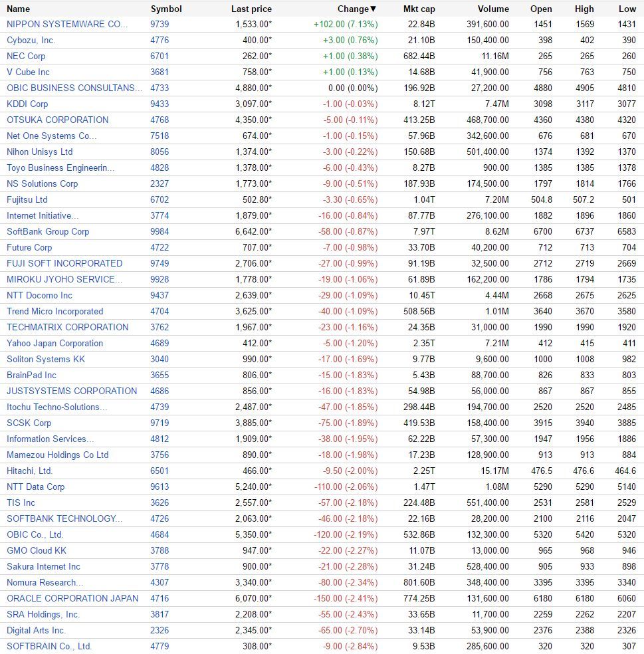Open the OTSUKA CORPORATION link
Screen dimensions: 644x654
pyautogui.click(x=58, y=120)
